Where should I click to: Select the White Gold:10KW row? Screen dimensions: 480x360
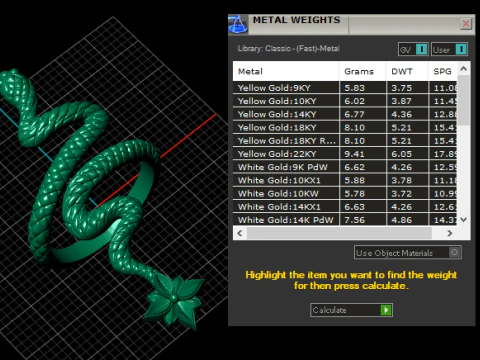point(345,194)
